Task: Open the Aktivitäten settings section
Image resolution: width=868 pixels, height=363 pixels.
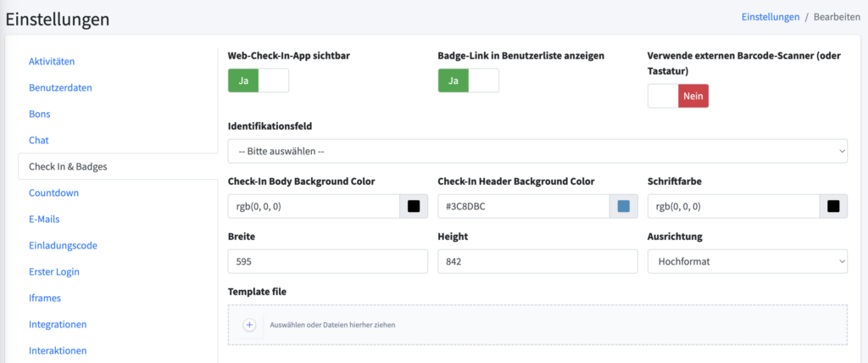Action: tap(52, 61)
